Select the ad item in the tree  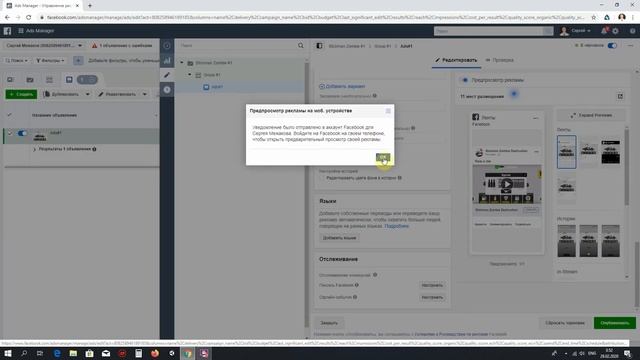(218, 87)
